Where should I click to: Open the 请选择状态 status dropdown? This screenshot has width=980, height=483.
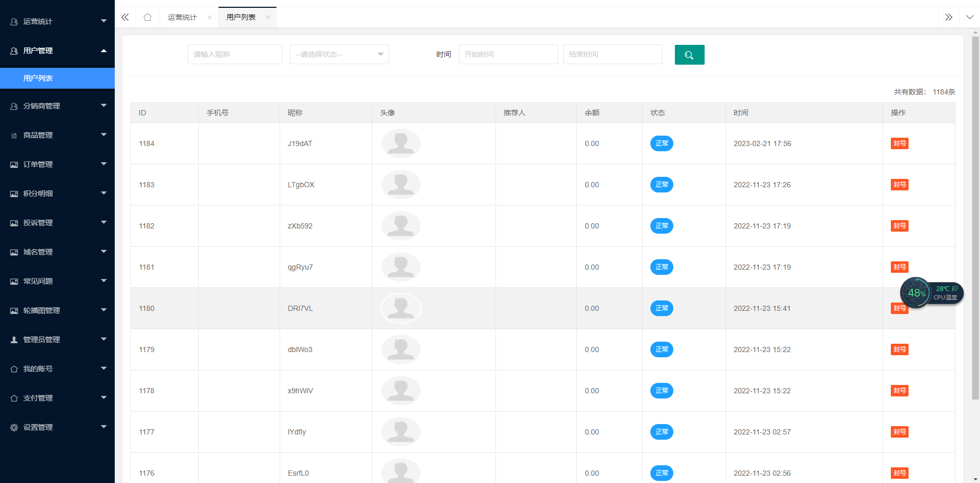point(340,54)
